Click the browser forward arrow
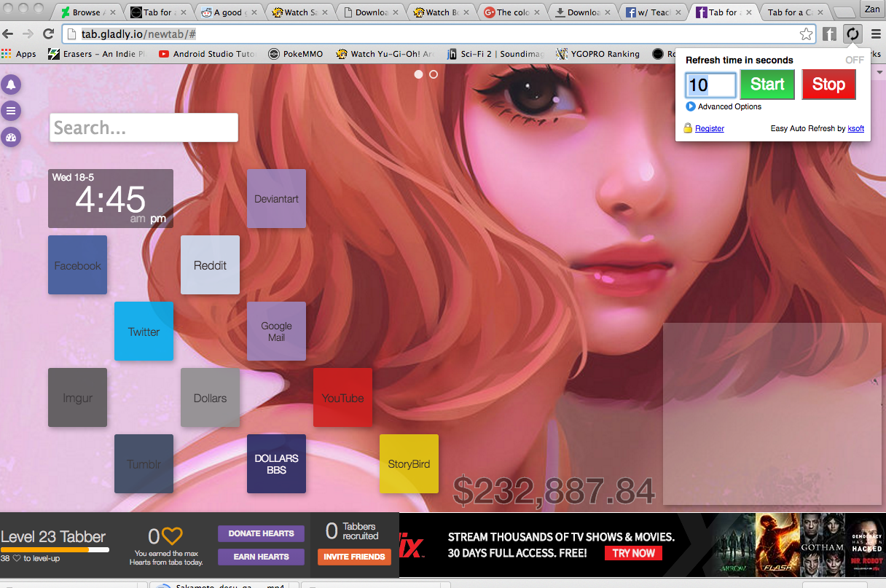Viewport: 886px width, 588px height. tap(28, 34)
